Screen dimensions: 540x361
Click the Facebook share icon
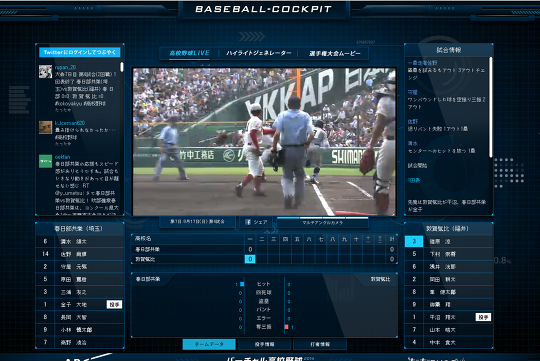(x=248, y=222)
